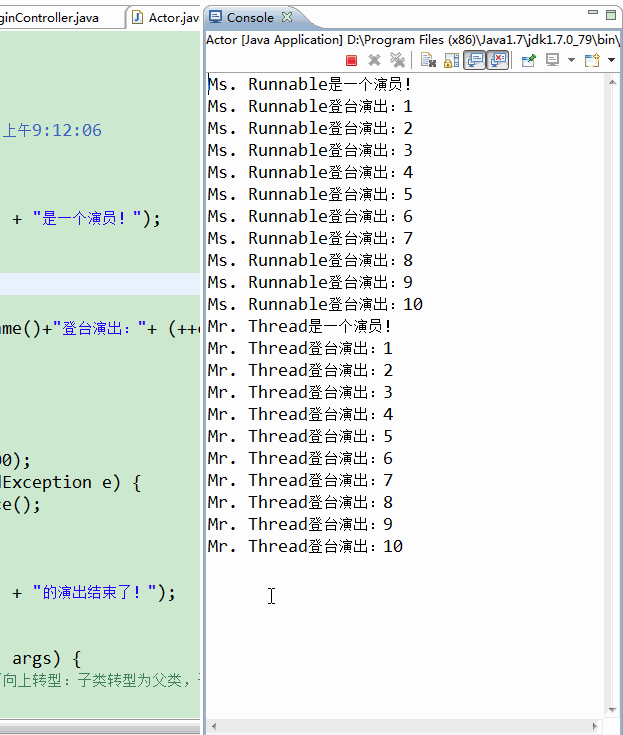Click the Open Console new window icon
This screenshot has height=735, width=623.
click(592, 60)
